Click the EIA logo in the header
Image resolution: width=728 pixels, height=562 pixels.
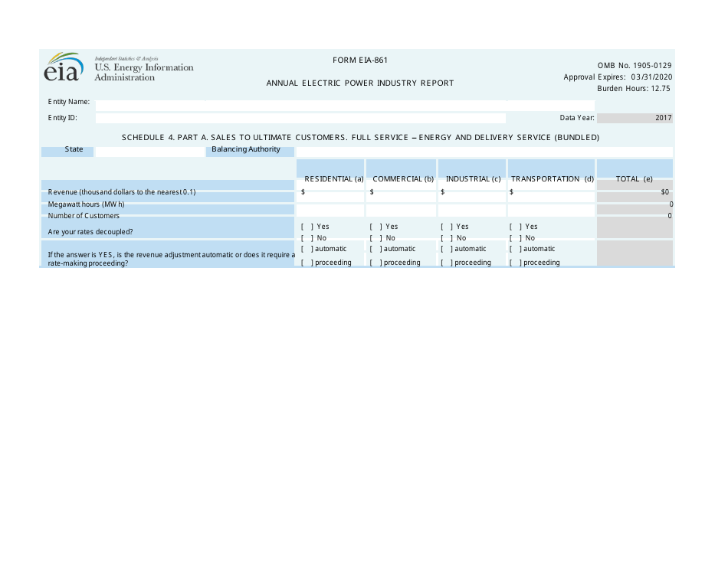(63, 69)
